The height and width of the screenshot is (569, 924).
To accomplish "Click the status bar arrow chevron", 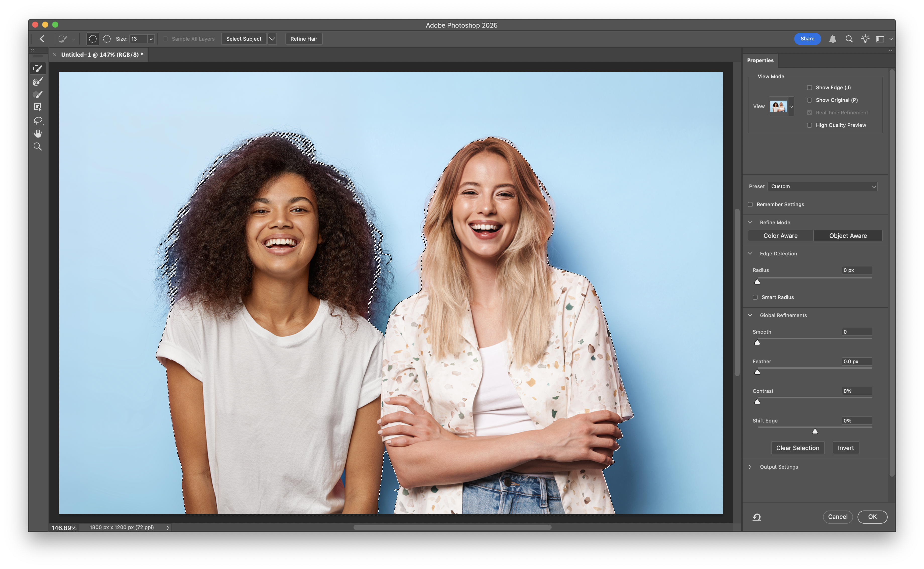I will (x=167, y=528).
